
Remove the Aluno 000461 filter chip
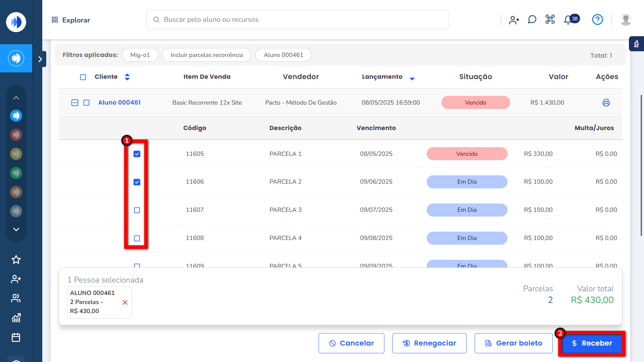[x=283, y=55]
